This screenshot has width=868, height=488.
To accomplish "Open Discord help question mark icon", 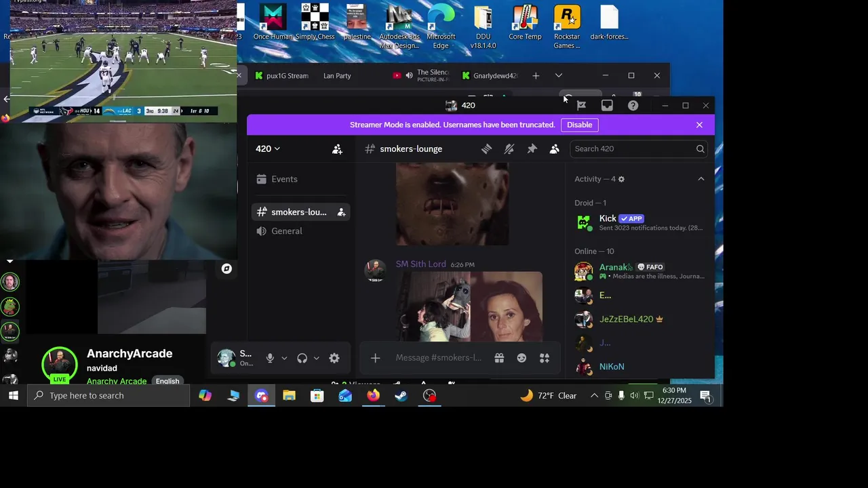I will [633, 106].
